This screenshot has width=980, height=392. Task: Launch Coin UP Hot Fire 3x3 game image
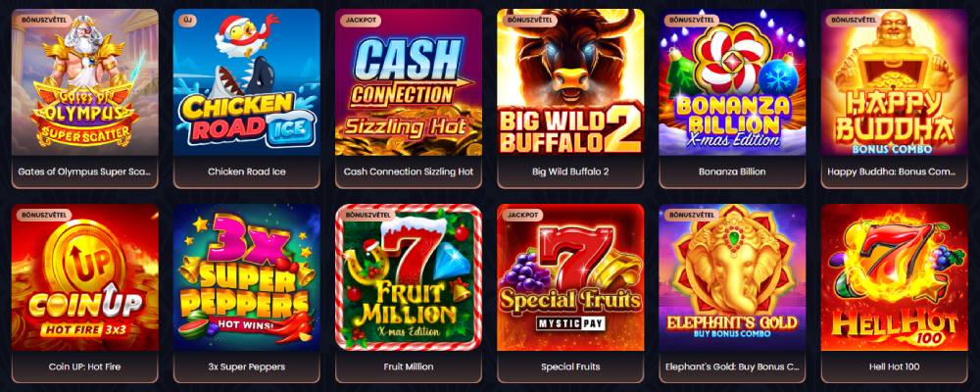[85, 277]
